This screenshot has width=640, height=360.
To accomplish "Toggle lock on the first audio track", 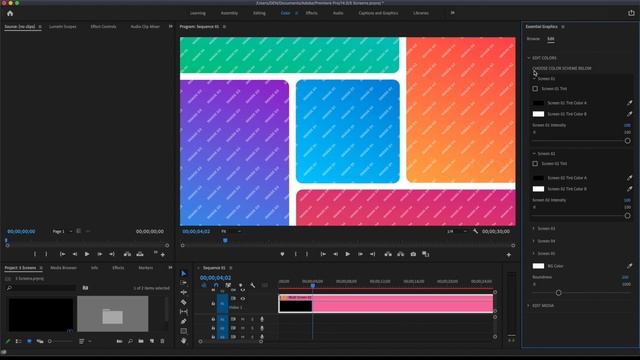I will coord(213,319).
